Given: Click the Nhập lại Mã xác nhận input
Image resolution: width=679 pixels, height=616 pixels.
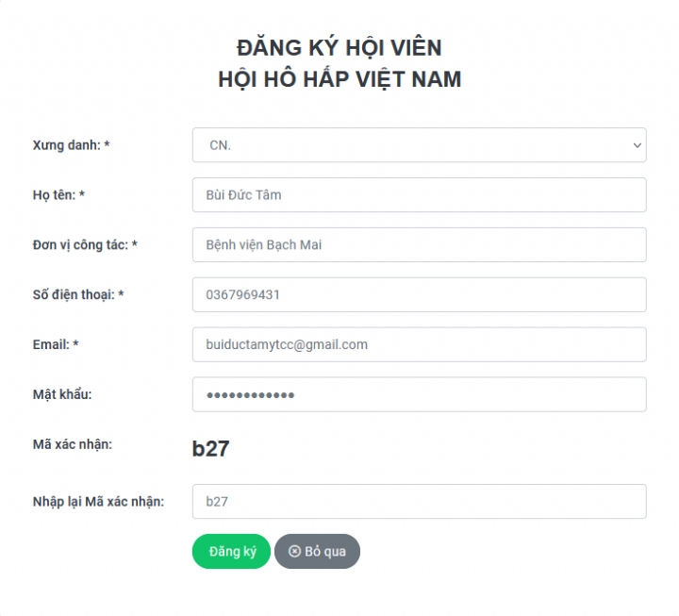Looking at the screenshot, I should point(419,502).
